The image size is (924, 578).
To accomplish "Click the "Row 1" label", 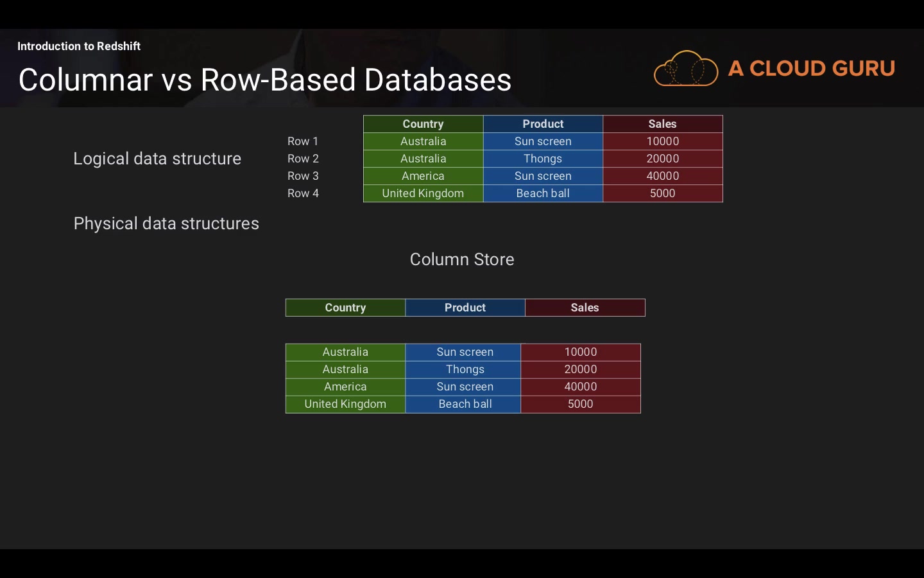I will click(x=303, y=141).
